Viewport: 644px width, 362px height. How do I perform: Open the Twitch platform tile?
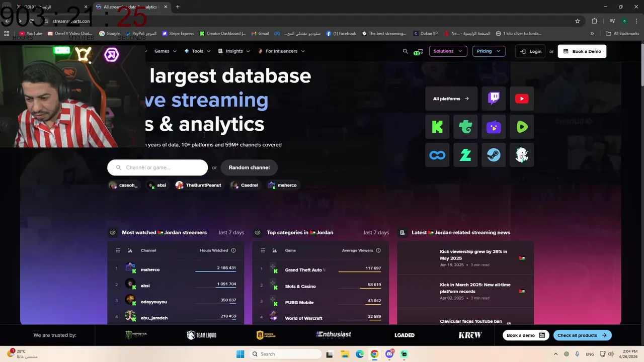tap(494, 99)
